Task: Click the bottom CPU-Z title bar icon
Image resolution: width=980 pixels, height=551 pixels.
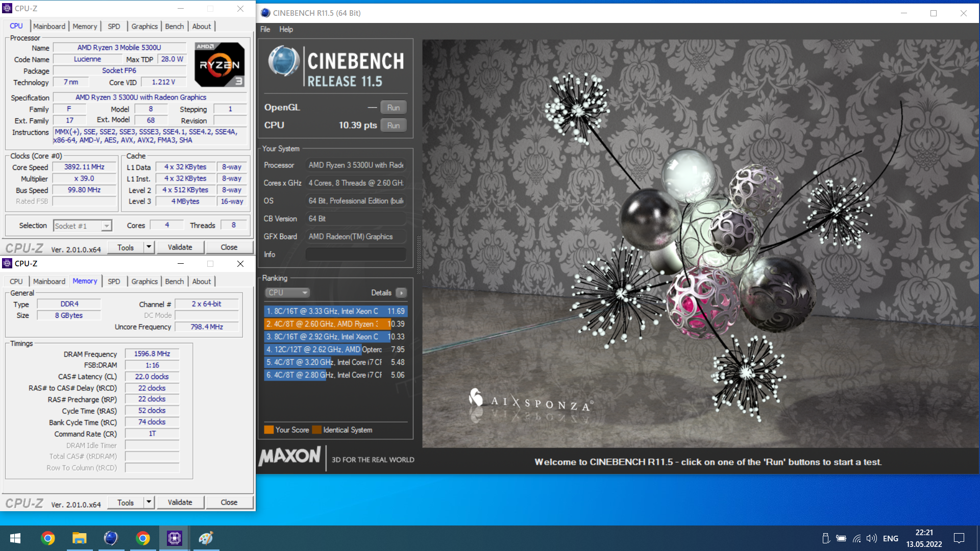Action: pos(7,263)
